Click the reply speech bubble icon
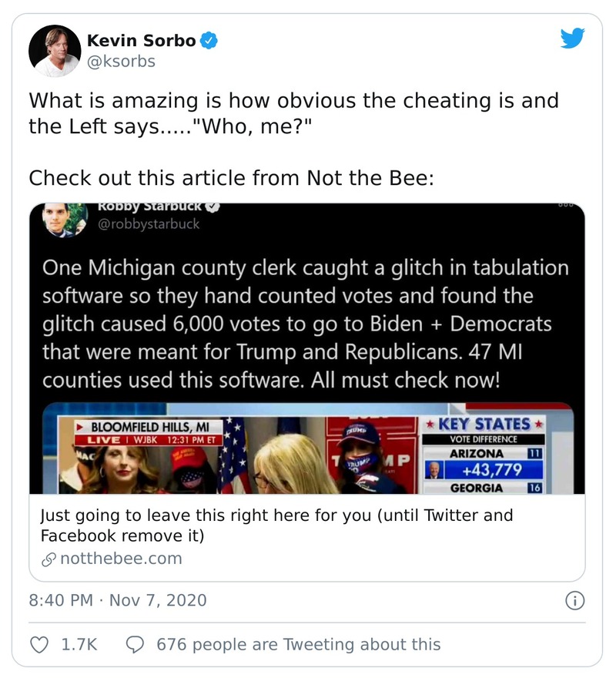The image size is (616, 685). point(136,644)
